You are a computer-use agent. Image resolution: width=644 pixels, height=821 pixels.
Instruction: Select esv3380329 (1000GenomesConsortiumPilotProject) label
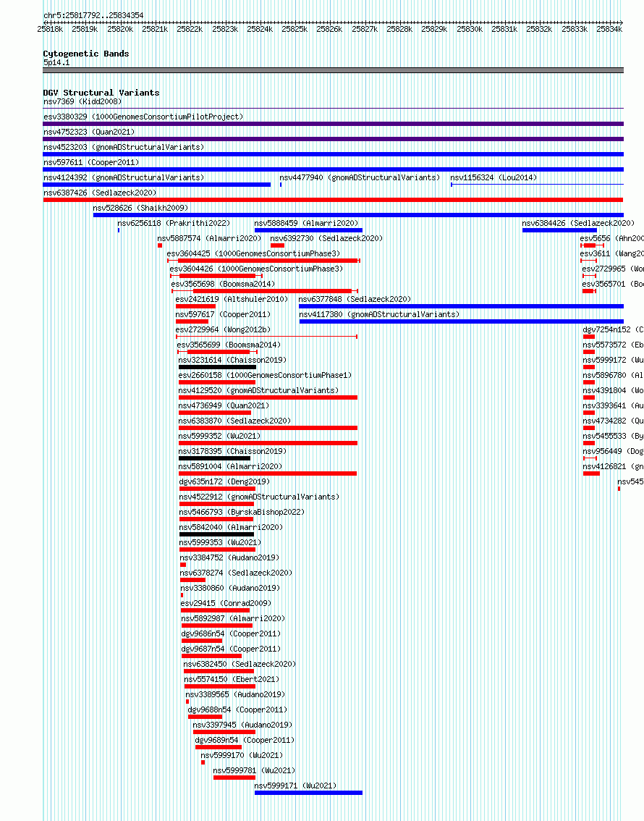point(143,117)
